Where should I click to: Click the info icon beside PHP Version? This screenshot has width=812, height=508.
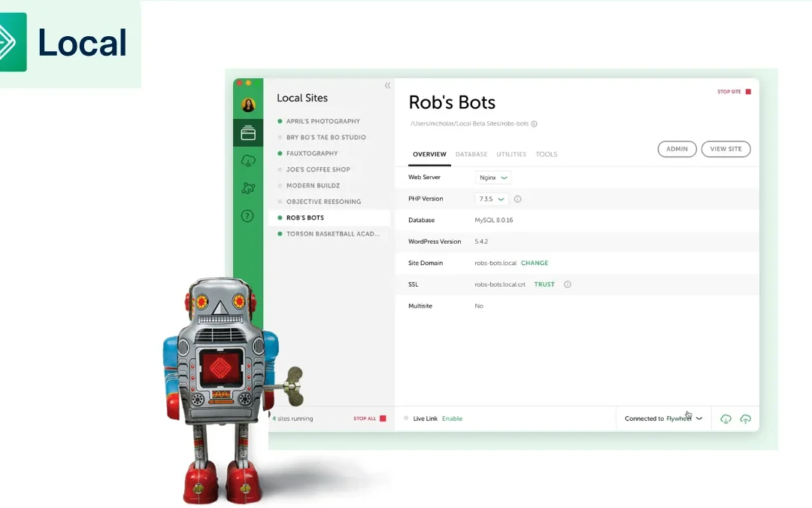[x=517, y=199]
